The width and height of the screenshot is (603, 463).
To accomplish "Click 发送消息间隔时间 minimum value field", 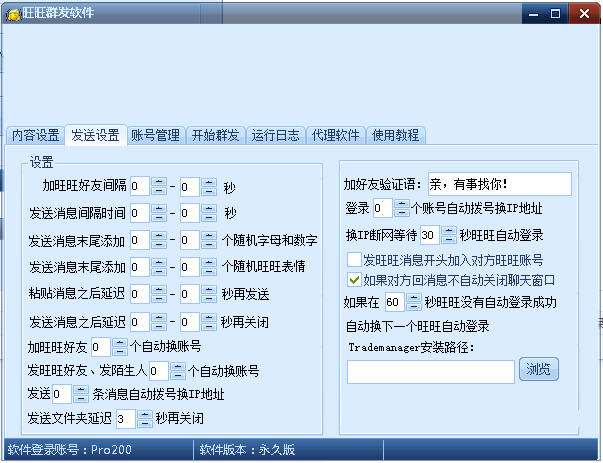I will (x=140, y=213).
